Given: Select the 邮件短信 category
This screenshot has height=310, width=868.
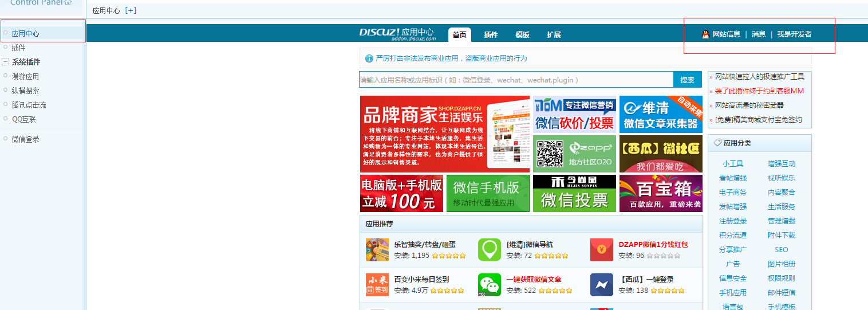Looking at the screenshot, I should [x=782, y=293].
